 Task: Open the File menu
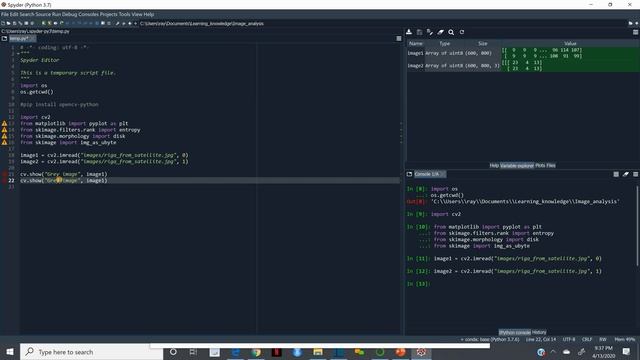pos(4,14)
